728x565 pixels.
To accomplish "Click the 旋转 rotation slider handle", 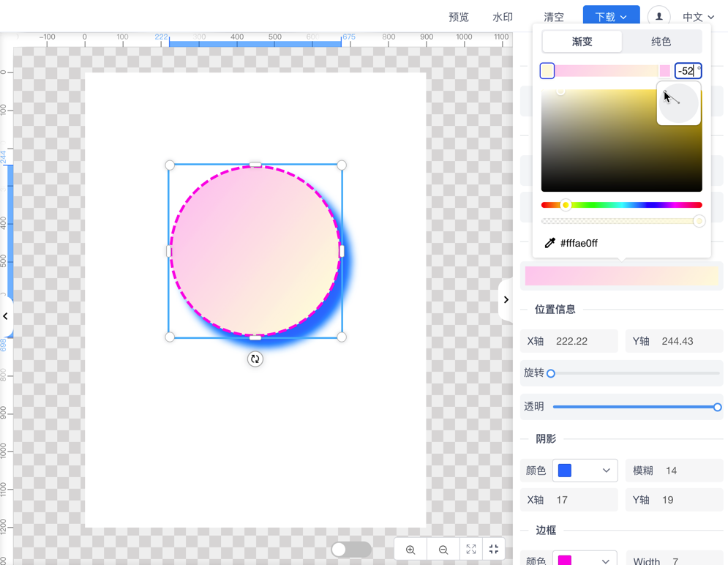I will point(551,373).
